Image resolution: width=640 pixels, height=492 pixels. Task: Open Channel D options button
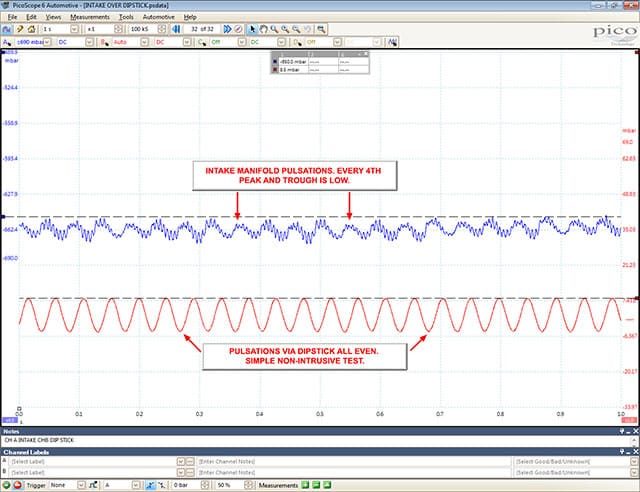point(297,42)
